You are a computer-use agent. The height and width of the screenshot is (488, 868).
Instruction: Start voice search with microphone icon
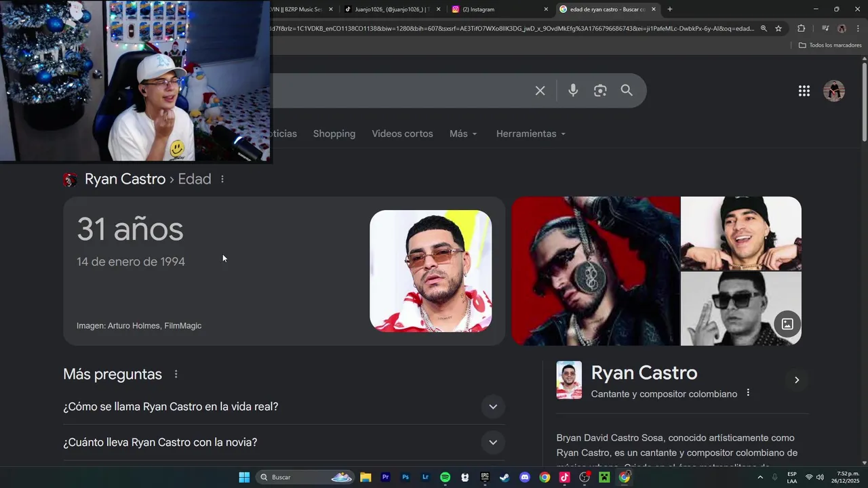tap(573, 90)
